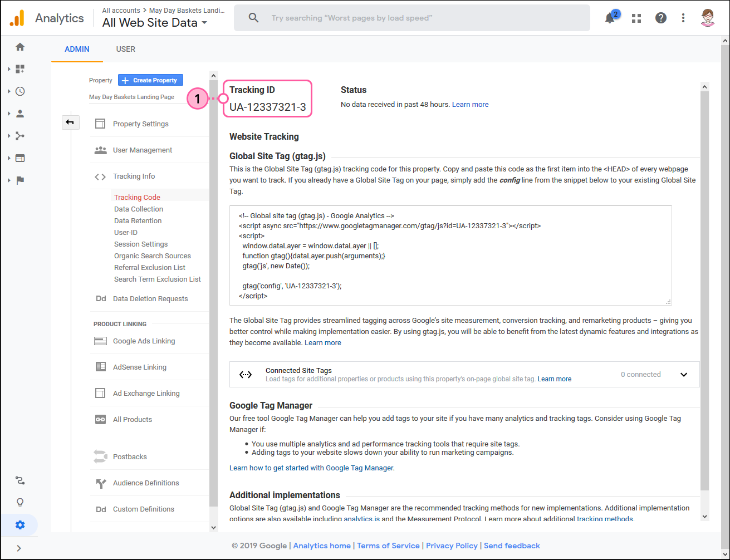Screen dimensions: 730x560
Task: Open the Google apps grid icon
Action: click(636, 18)
